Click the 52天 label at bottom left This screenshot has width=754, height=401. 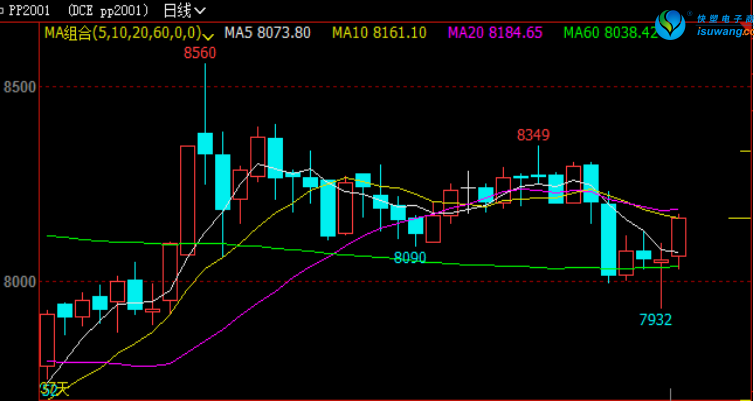(55, 389)
